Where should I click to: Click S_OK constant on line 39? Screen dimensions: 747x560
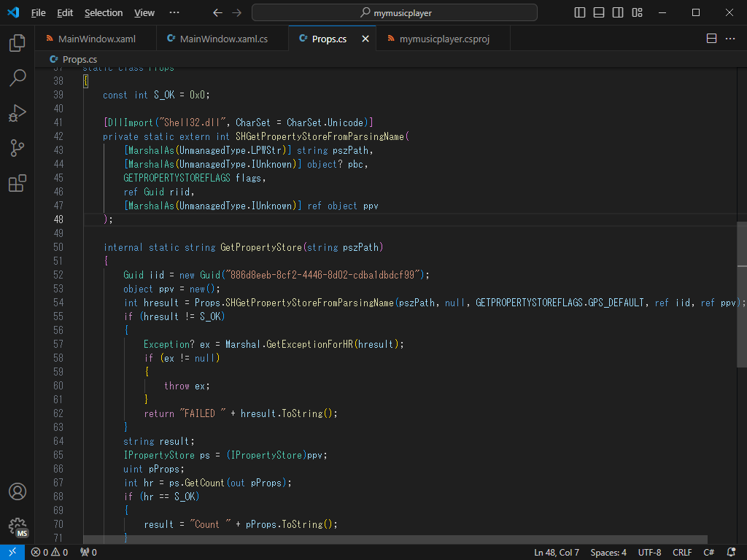(x=164, y=96)
